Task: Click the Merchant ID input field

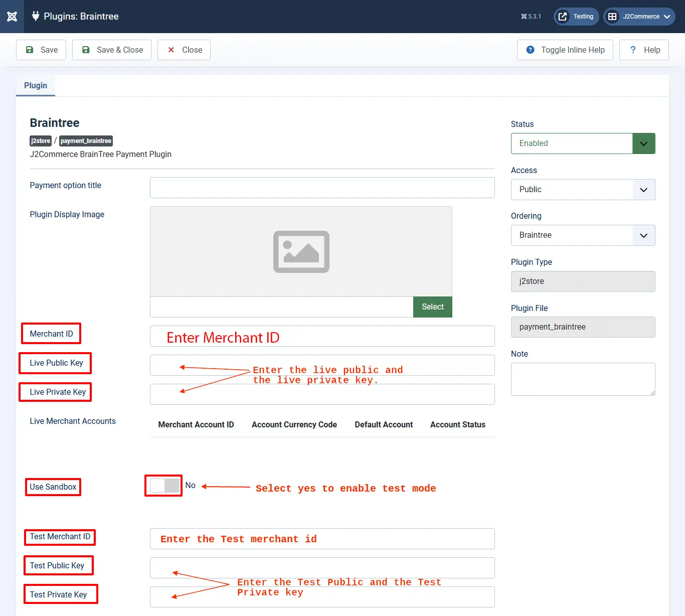Action: (322, 336)
